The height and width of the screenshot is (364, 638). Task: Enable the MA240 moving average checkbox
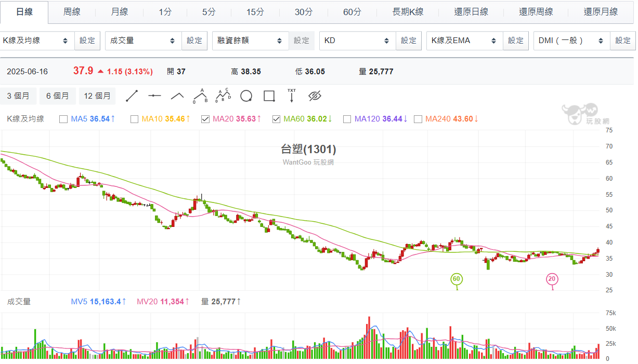point(418,119)
